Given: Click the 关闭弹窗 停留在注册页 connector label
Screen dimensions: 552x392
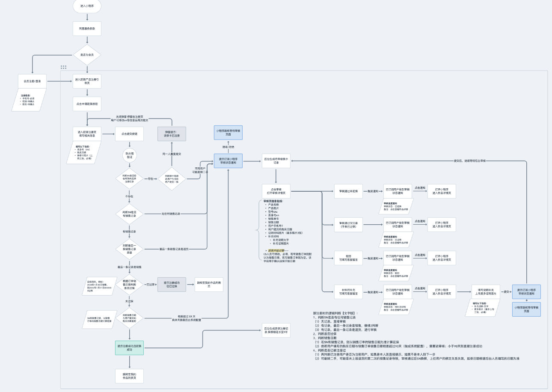Looking at the screenshot, I should click(x=129, y=116).
